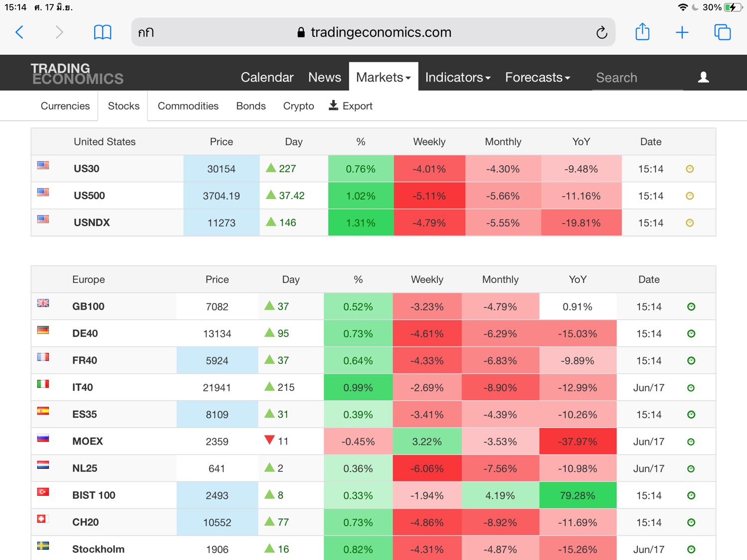Click the UK flag beside GB100

43,303
